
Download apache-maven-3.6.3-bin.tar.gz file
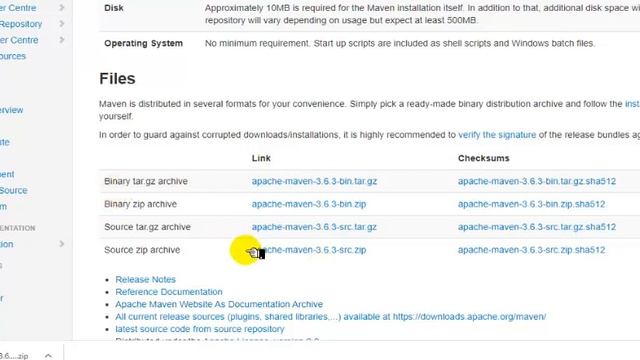(x=314, y=181)
